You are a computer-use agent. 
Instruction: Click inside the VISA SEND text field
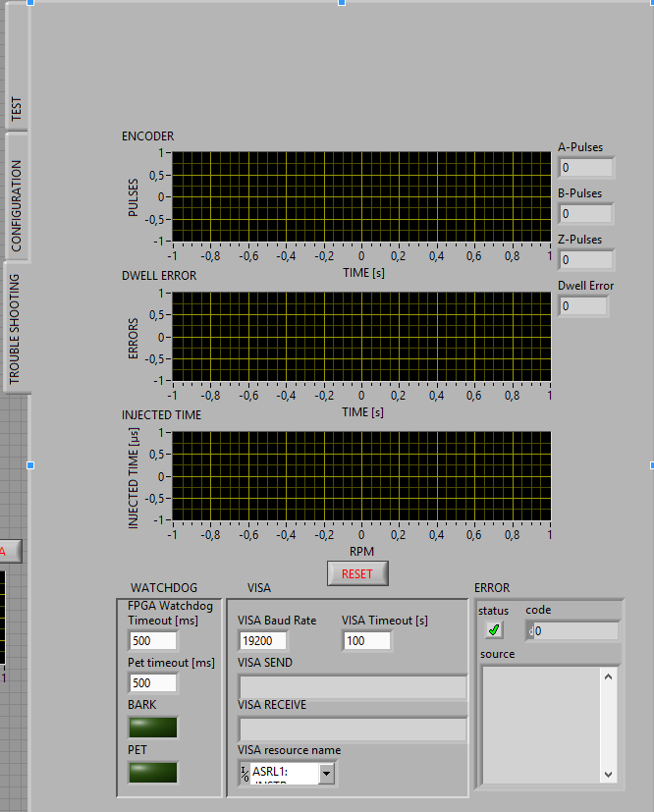point(353,686)
